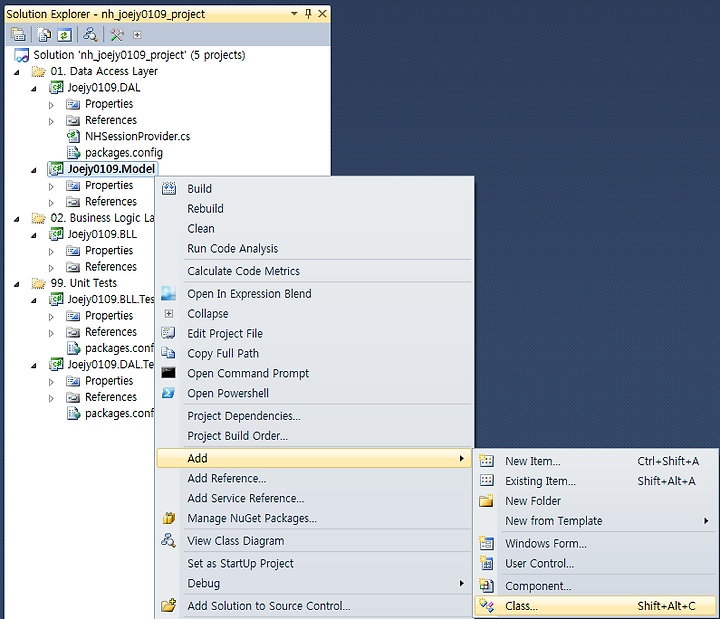
Task: Choose Edit Project File
Action: coord(315,333)
